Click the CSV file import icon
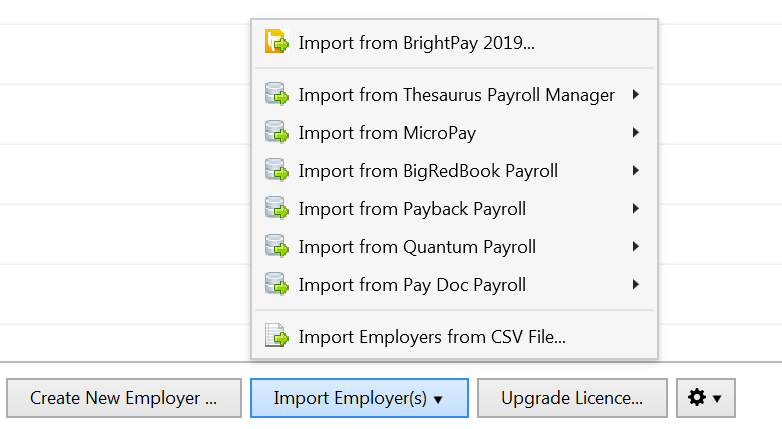Viewport: 782px width, 429px height. coord(277,335)
